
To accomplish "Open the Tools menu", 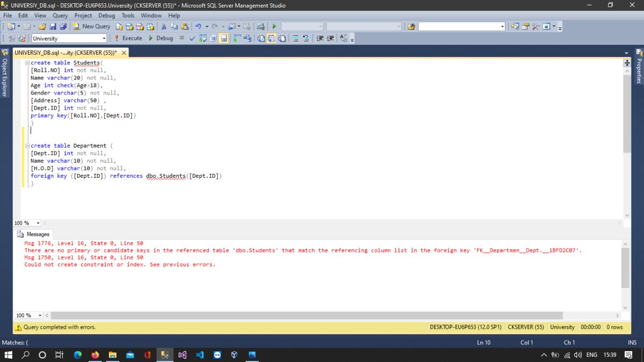I will 128,16.
